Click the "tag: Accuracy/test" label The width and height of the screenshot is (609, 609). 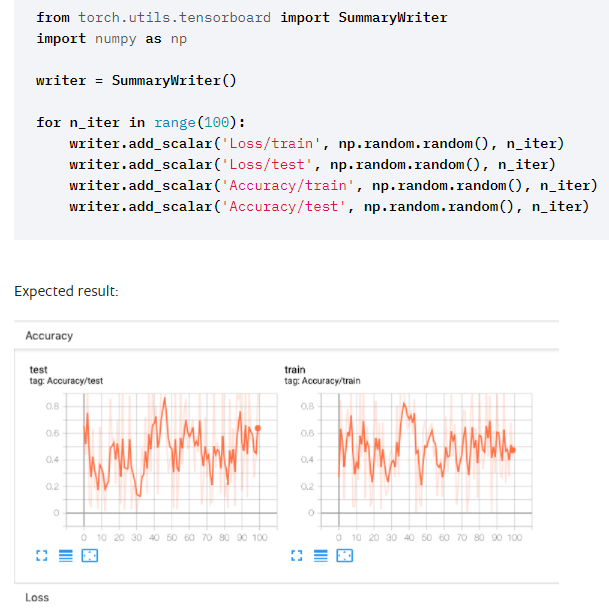pyautogui.click(x=67, y=381)
